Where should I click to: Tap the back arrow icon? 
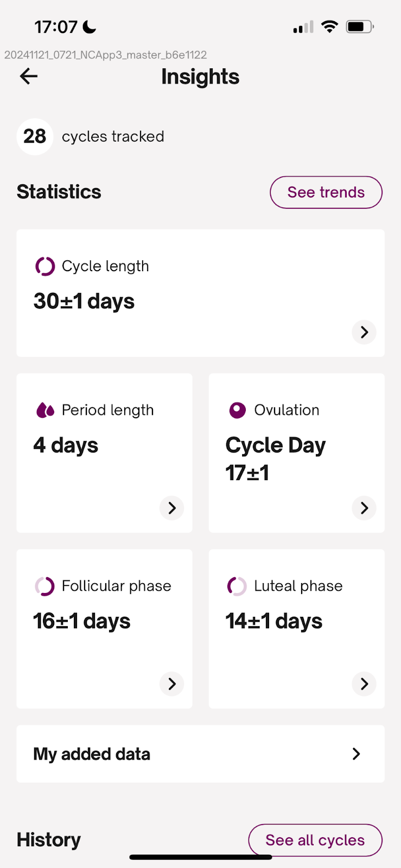click(29, 76)
